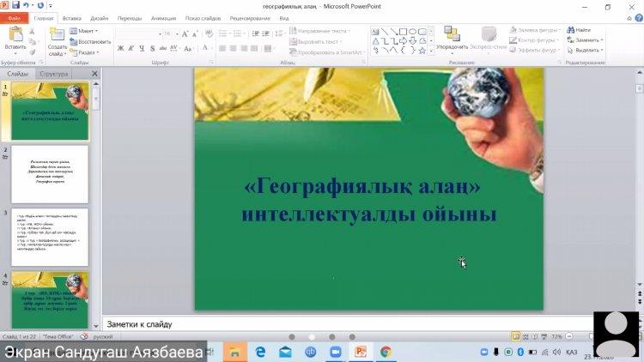The height and width of the screenshot is (362, 644).
Task: Select the slide 2 thumbnail
Action: click(x=50, y=174)
